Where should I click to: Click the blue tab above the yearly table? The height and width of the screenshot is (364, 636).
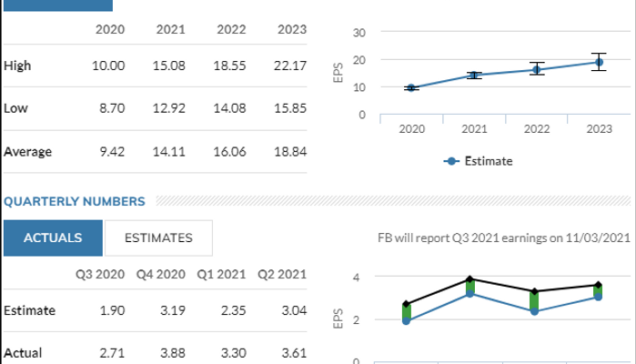(58, 5)
